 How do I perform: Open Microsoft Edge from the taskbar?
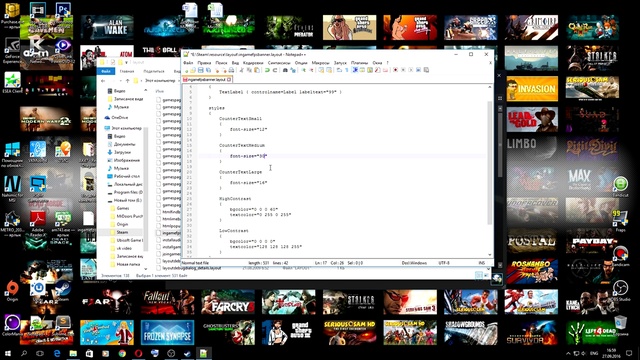pos(57,353)
